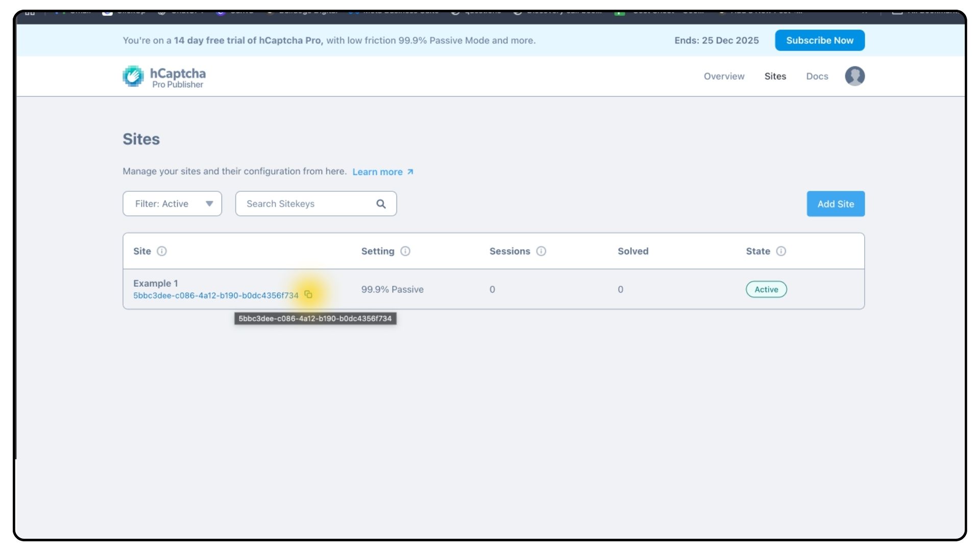
Task: Click the Sessions column info icon
Action: pyautogui.click(x=541, y=251)
